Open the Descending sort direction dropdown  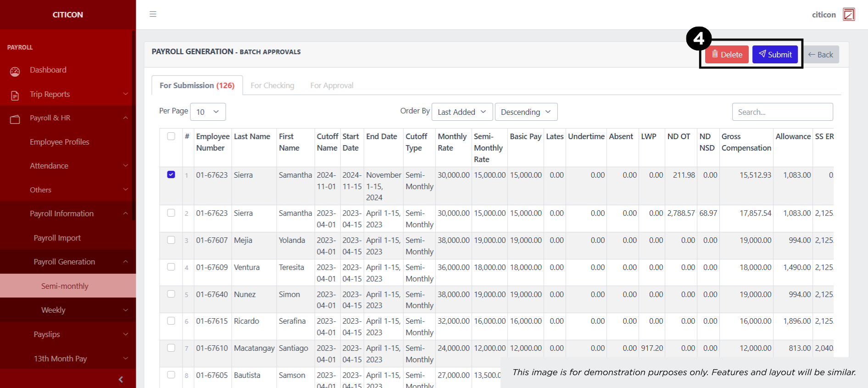tap(526, 112)
